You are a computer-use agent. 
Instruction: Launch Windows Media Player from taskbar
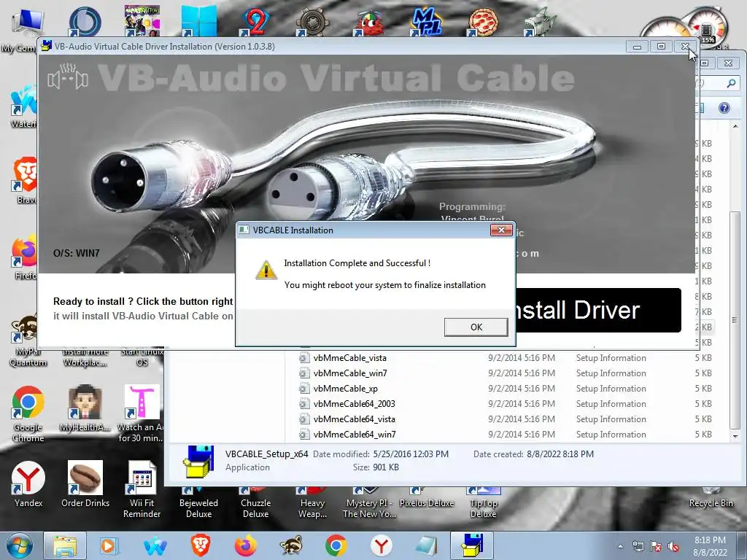pyautogui.click(x=108, y=545)
